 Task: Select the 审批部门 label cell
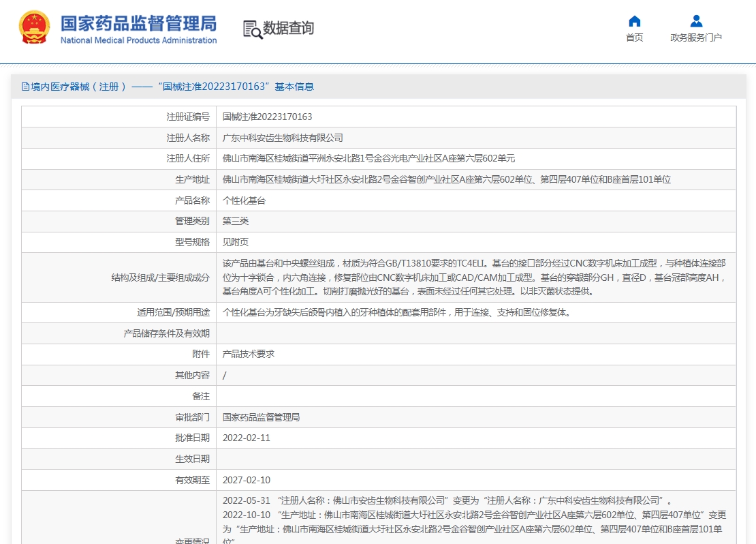(119, 417)
